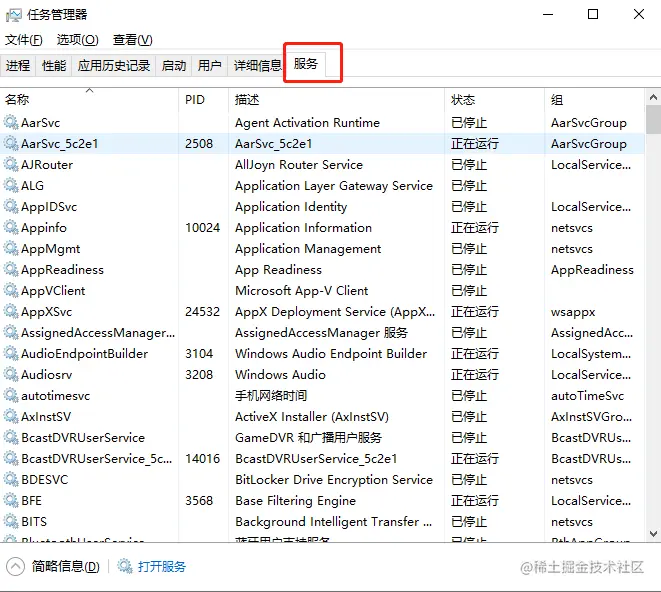This screenshot has width=661, height=592.
Task: Click the gear icon beside BDESVC
Action: click(11, 479)
